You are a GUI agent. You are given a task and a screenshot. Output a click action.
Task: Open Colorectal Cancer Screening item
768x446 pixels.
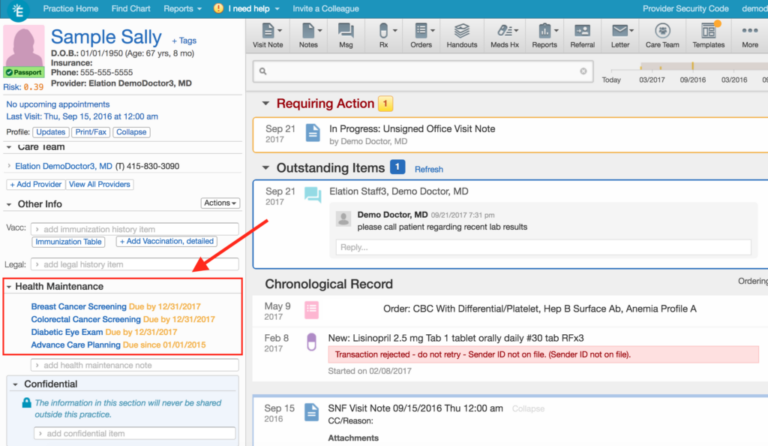click(x=86, y=319)
